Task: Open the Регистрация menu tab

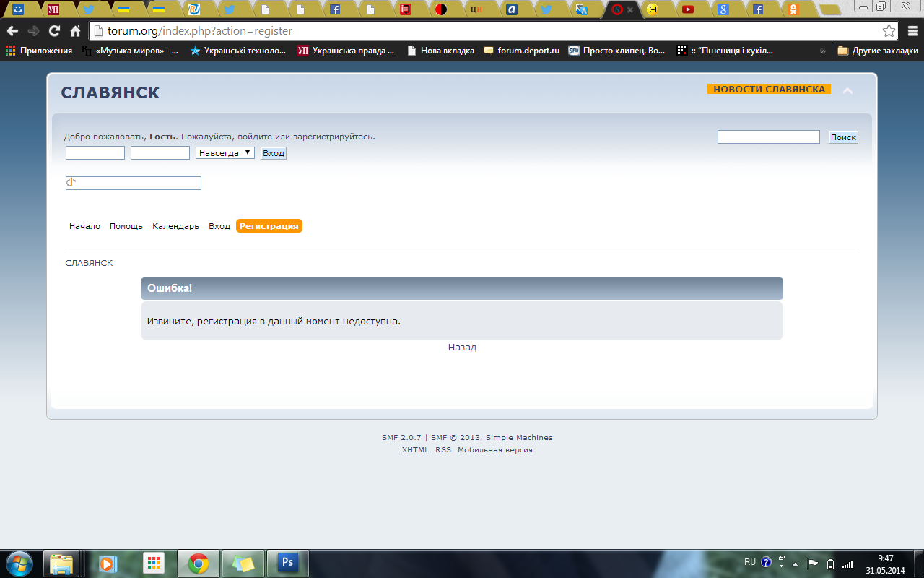Action: point(269,226)
